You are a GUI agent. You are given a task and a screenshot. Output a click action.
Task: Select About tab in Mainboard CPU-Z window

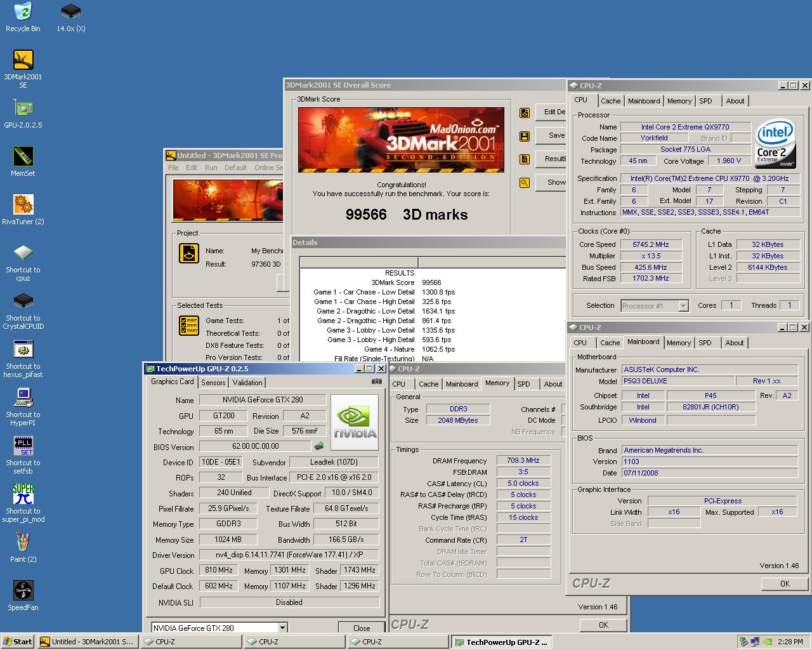(735, 343)
